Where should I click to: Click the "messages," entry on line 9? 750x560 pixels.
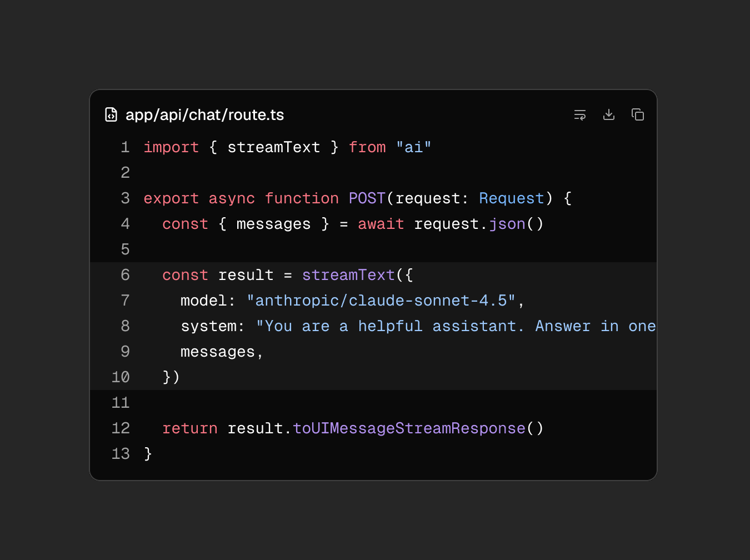click(222, 352)
